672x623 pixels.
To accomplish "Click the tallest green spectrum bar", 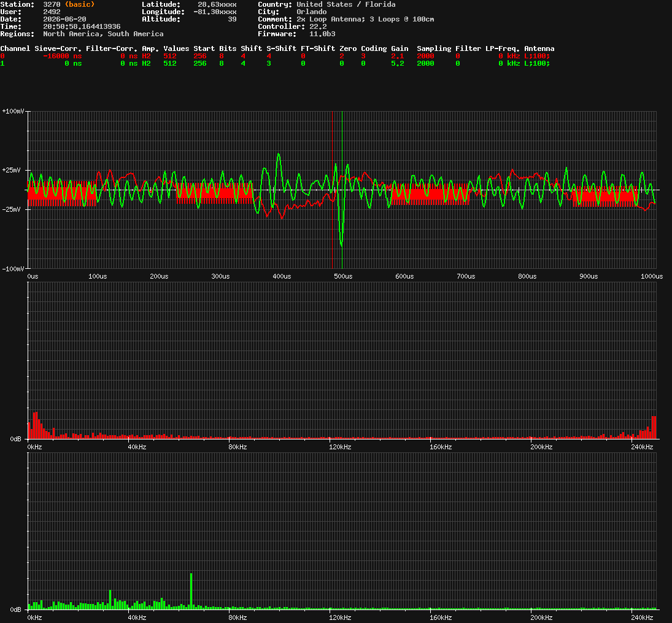I will pyautogui.click(x=191, y=591).
